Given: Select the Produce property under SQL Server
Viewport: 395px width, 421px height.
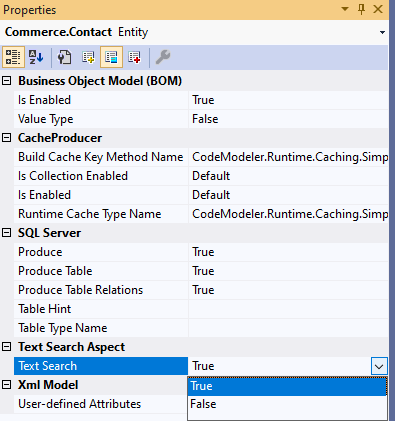Looking at the screenshot, I should 101,252.
